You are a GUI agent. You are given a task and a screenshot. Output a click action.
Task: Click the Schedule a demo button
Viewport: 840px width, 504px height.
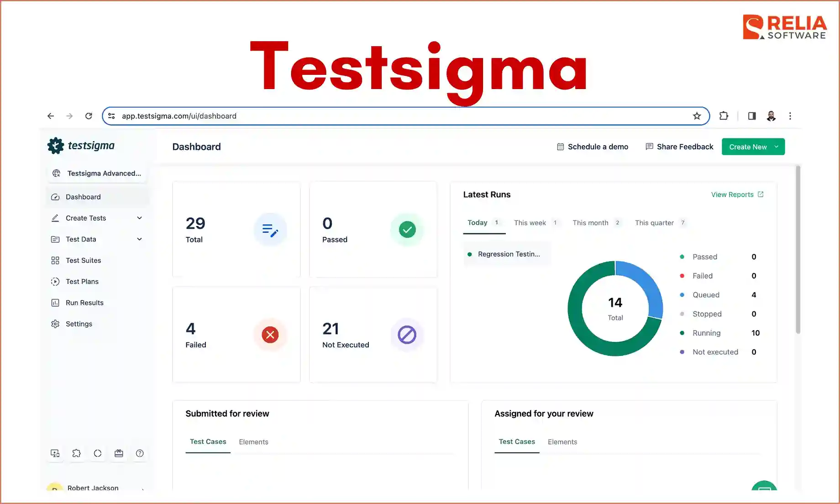click(592, 147)
